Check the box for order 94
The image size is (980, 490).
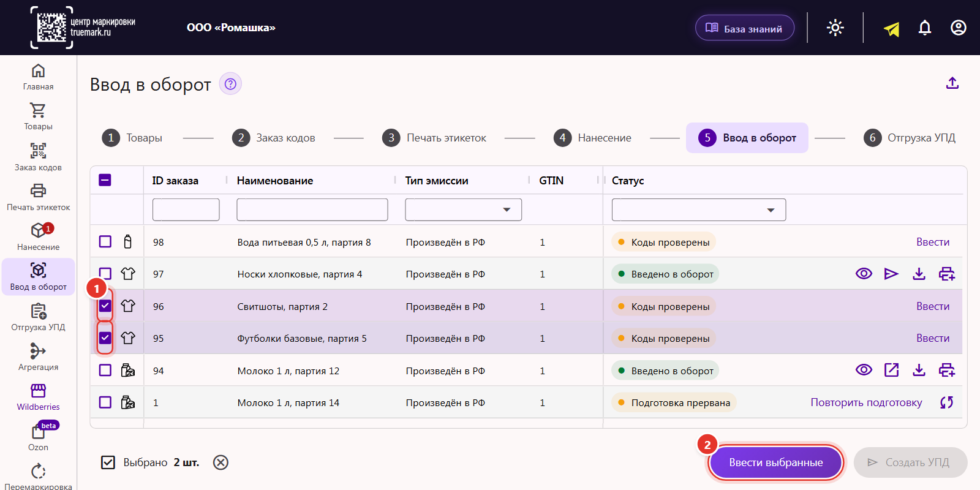pos(105,370)
